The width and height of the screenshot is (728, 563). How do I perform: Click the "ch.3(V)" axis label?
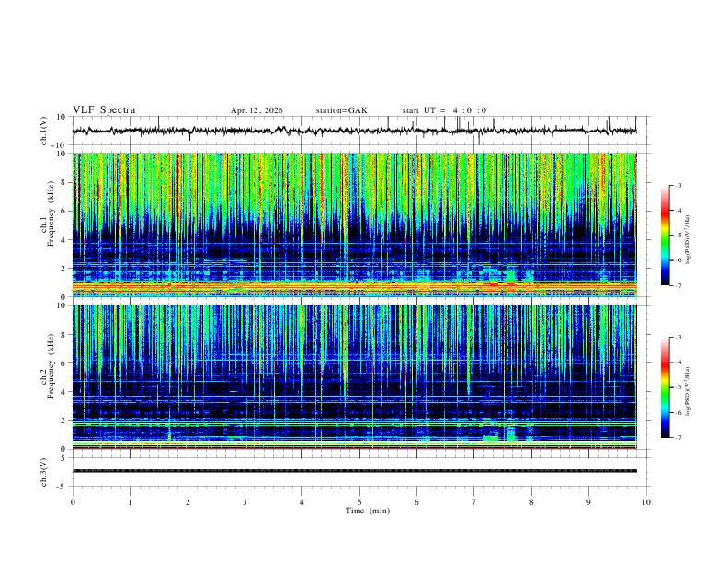(44, 473)
